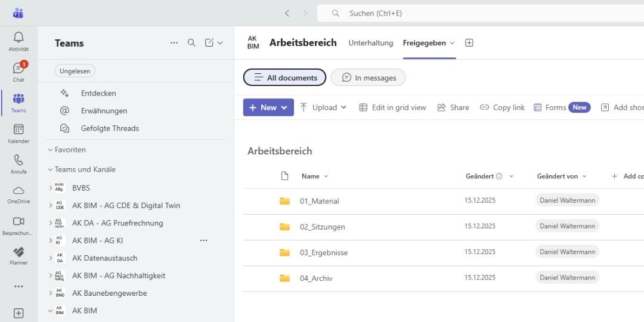This screenshot has height=322, width=644.
Task: Open Teams panel more options ellipsis
Action: point(174,43)
